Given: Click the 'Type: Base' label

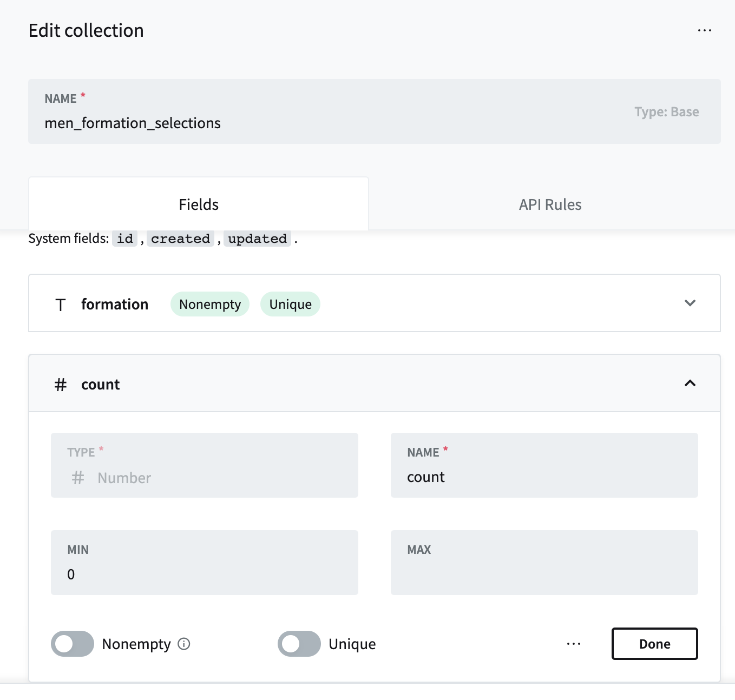Looking at the screenshot, I should tap(667, 112).
